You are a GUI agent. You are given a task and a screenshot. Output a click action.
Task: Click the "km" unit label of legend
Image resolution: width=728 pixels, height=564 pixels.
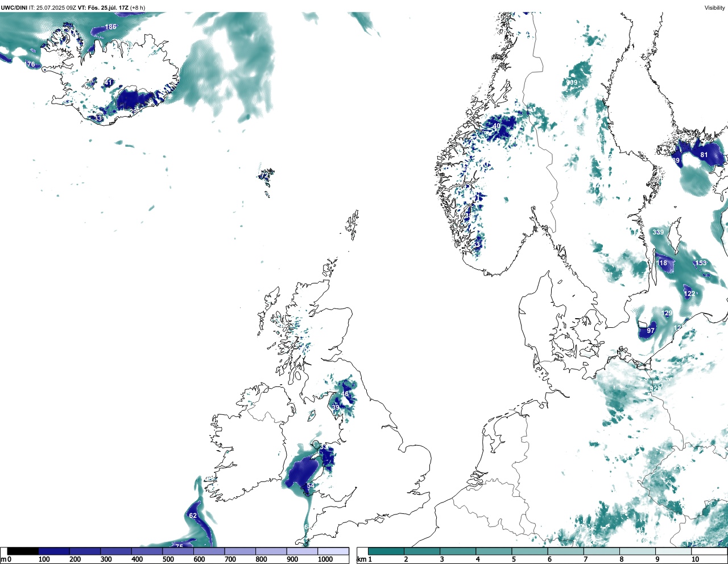point(362,559)
